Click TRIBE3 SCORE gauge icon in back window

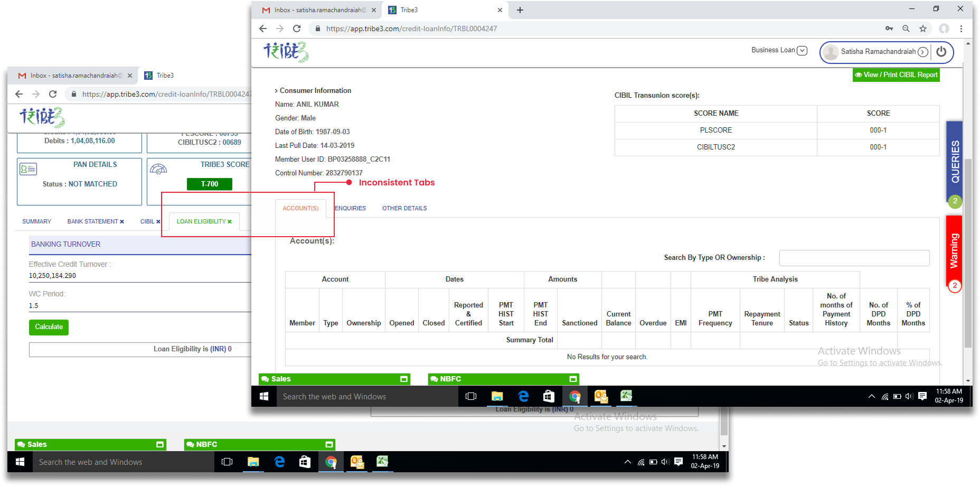coord(158,169)
